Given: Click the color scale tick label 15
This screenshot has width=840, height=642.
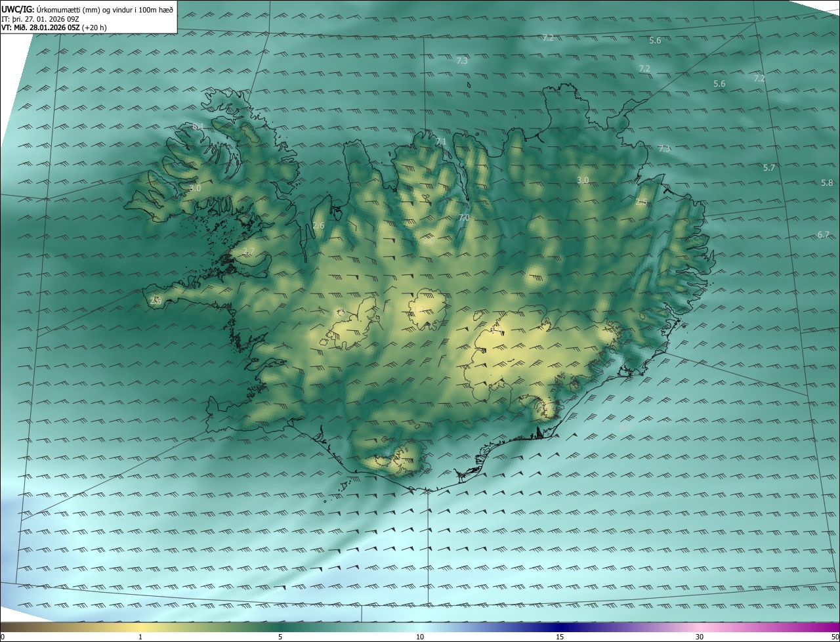Looking at the screenshot, I should tap(560, 637).
